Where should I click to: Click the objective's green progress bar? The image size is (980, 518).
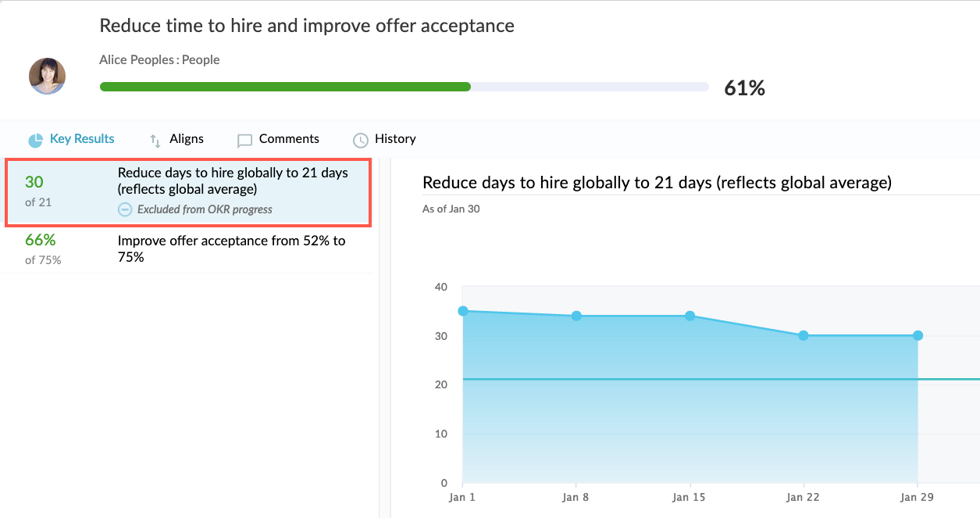pyautogui.click(x=285, y=87)
